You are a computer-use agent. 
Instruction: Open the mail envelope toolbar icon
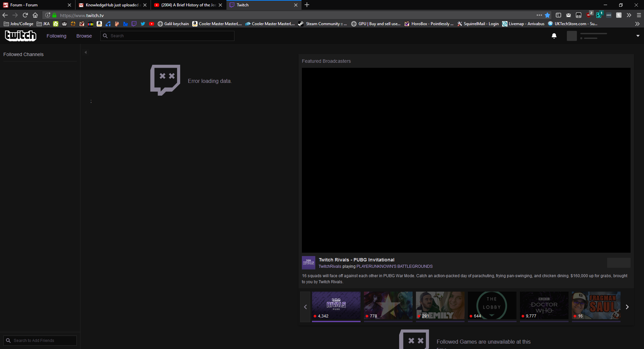click(x=569, y=15)
